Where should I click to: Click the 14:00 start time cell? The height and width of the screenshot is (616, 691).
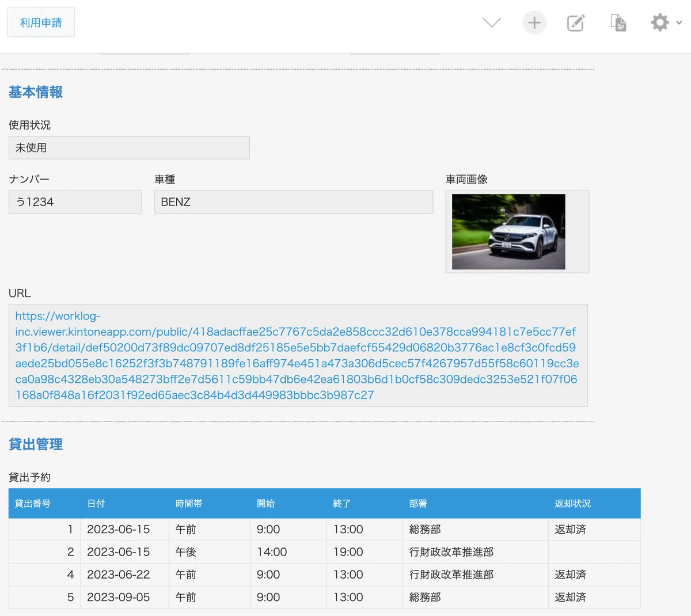272,552
